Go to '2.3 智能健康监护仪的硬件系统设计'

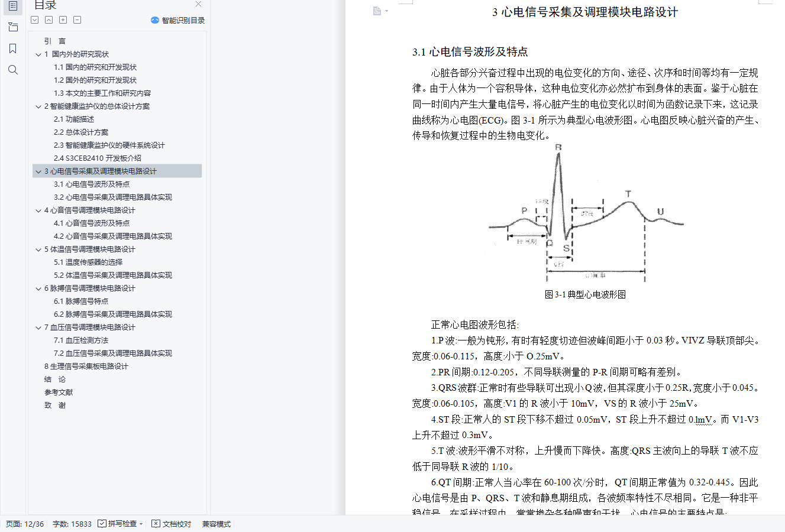109,145
